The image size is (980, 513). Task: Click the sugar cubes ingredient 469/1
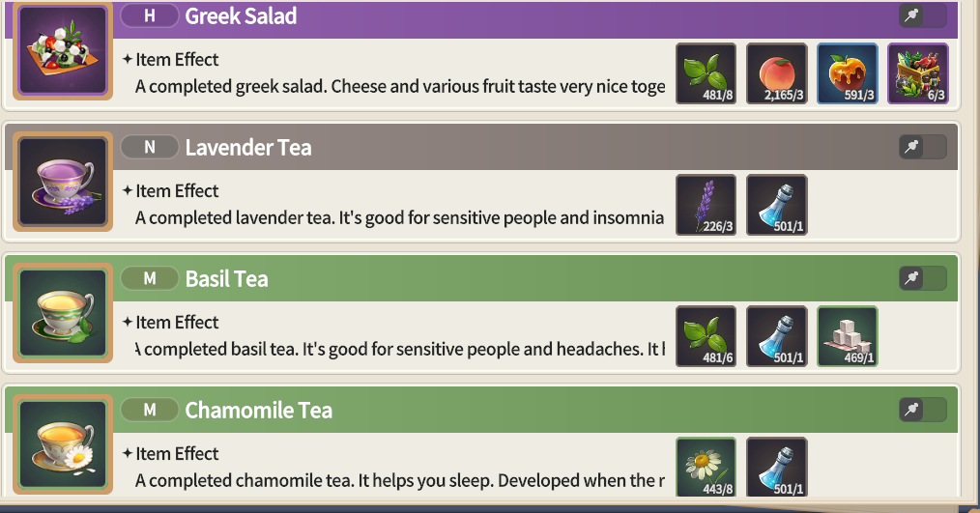tap(847, 336)
